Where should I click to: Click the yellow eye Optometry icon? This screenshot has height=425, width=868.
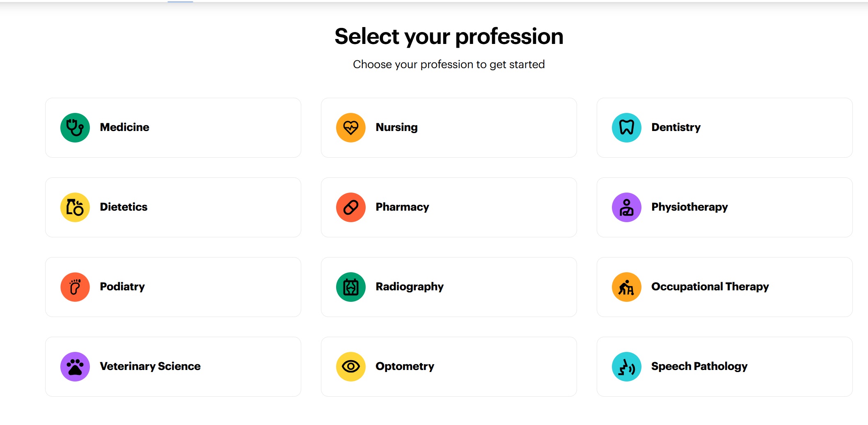(351, 367)
